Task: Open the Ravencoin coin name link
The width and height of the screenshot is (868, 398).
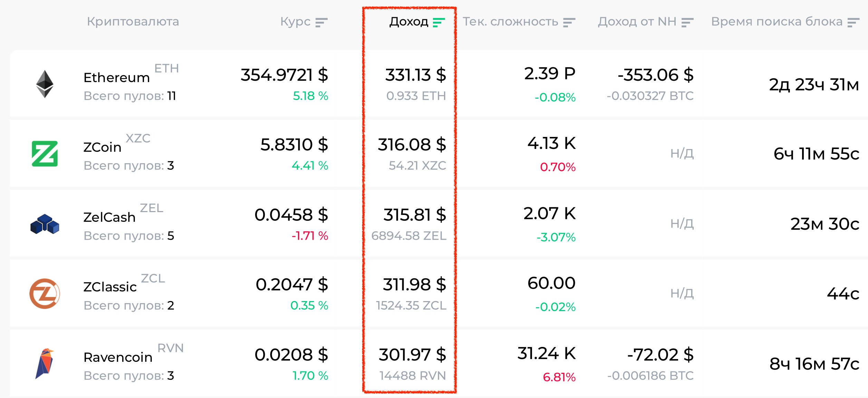Action: 118,357
